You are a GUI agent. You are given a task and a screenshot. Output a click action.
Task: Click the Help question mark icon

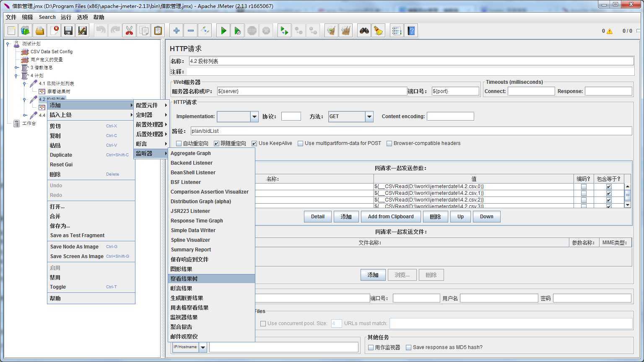tap(411, 31)
